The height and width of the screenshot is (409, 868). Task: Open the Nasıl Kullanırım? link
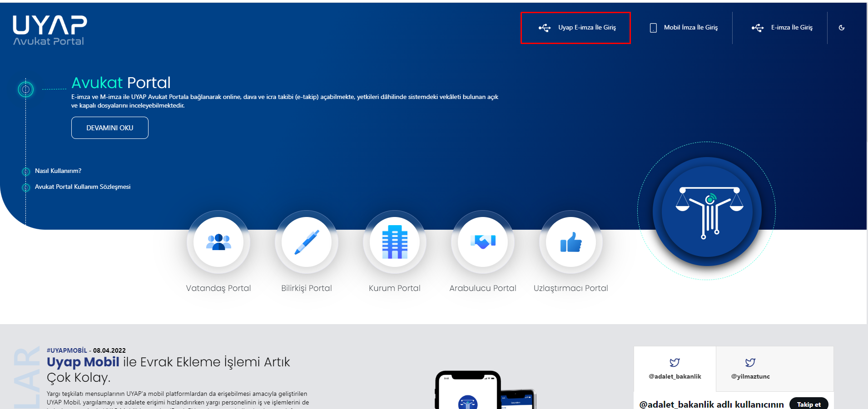pyautogui.click(x=58, y=171)
